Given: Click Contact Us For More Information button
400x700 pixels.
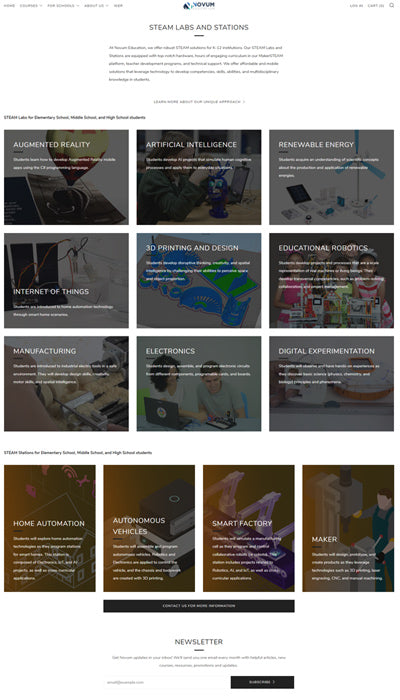Looking at the screenshot, I should 199,606.
